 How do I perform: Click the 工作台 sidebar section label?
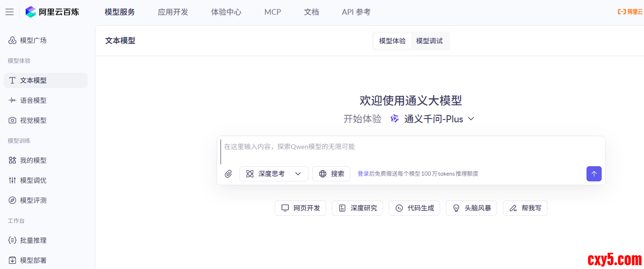pos(16,220)
